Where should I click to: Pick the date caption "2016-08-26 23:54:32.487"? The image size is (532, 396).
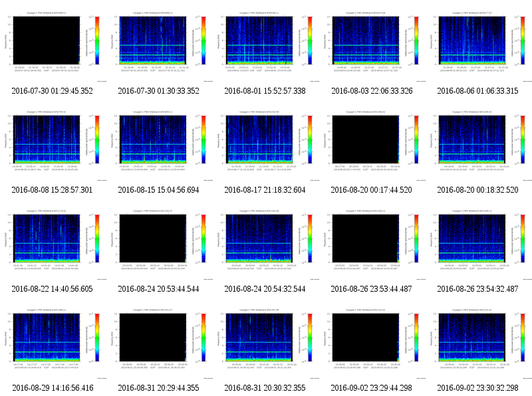coord(477,289)
